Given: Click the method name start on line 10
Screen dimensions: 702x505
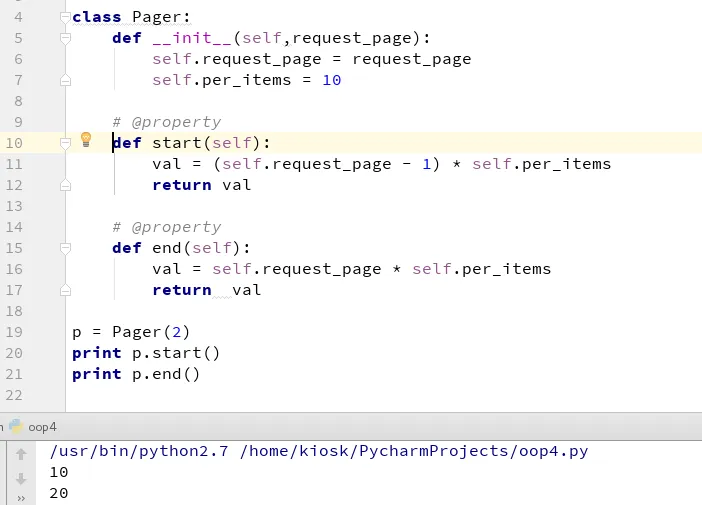Looking at the screenshot, I should 177,143.
